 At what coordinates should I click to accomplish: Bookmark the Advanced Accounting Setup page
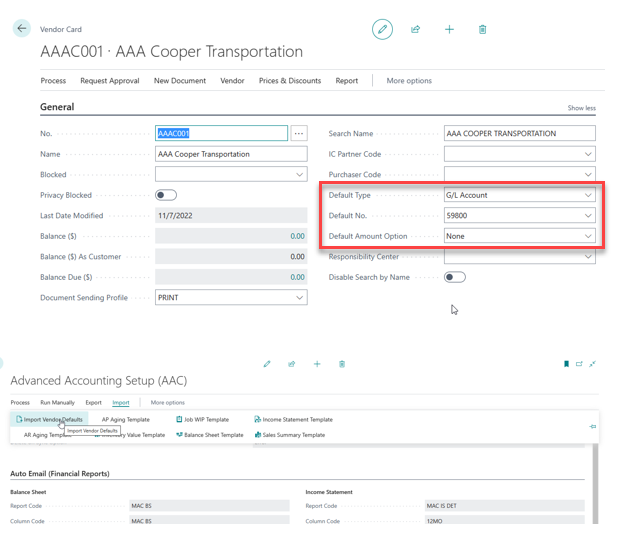coord(566,364)
